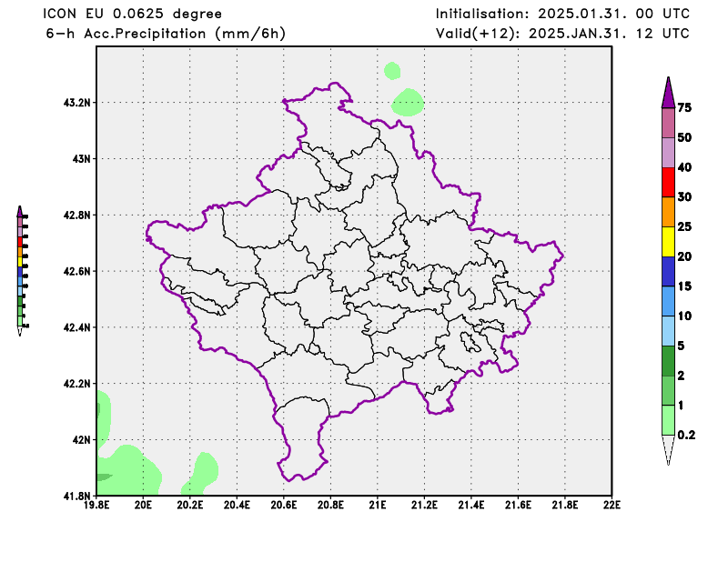Image resolution: width=728 pixels, height=562 pixels.
Task: Click the longitude label '20.4E'
Action: pos(238,505)
